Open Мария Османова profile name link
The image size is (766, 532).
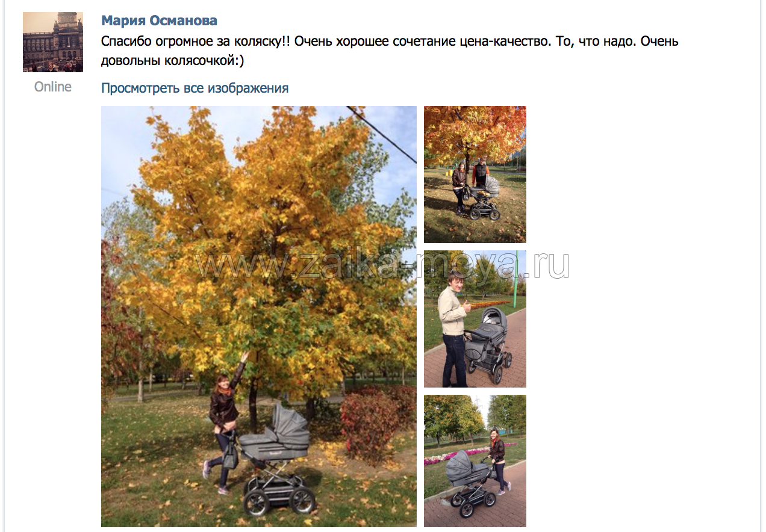coord(159,20)
